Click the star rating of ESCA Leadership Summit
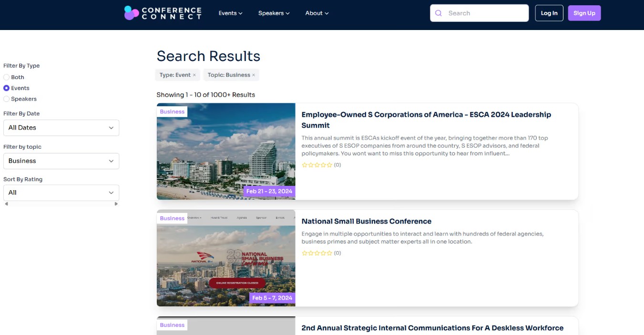The image size is (644, 335). [x=317, y=165]
